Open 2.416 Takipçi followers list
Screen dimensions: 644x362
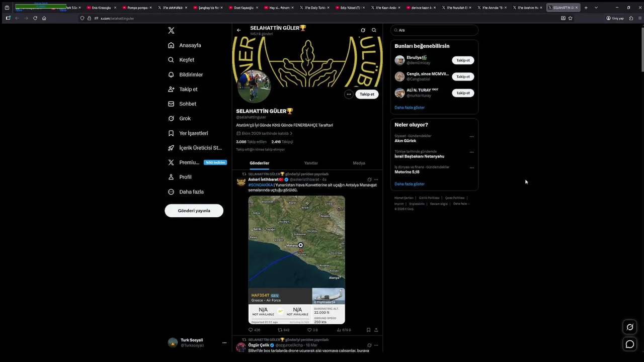282,142
